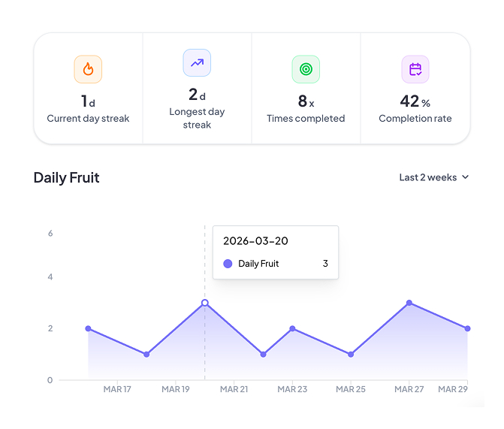Click the Current day streak label

point(88,119)
